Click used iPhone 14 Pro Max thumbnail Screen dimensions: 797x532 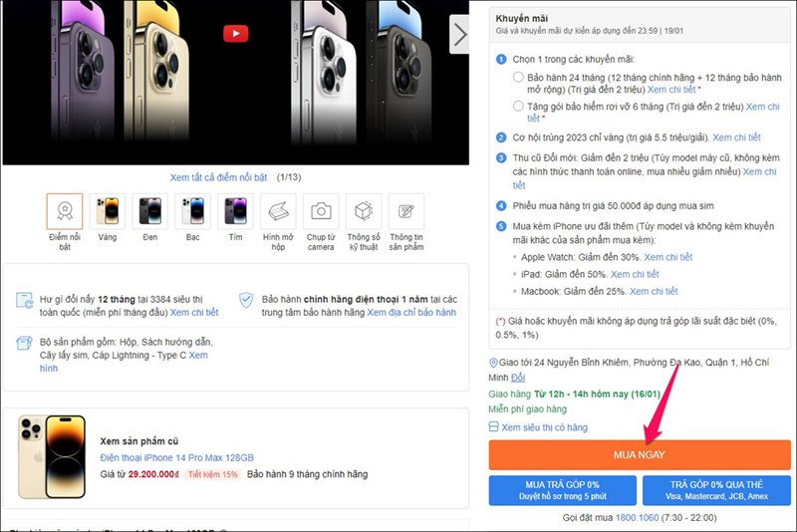point(52,457)
